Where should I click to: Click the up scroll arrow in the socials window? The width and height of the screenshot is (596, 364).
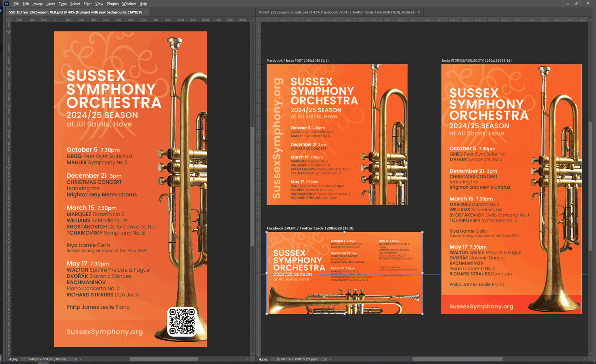tap(590, 20)
